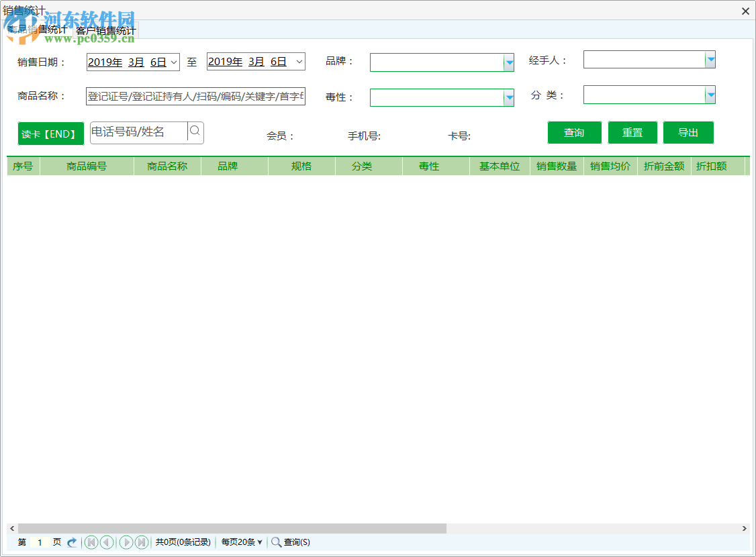Switch to 商品销售统计 tab
The image size is (756, 557).
pyautogui.click(x=38, y=30)
